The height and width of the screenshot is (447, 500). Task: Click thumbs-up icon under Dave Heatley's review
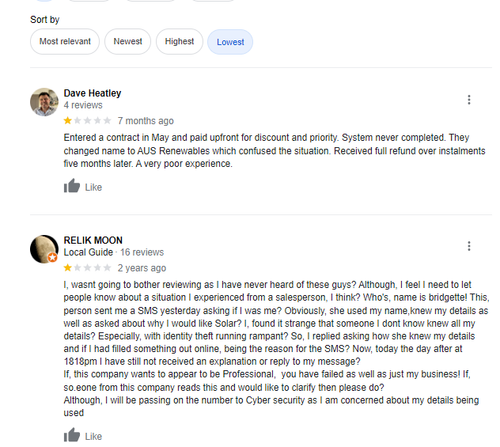[72, 186]
